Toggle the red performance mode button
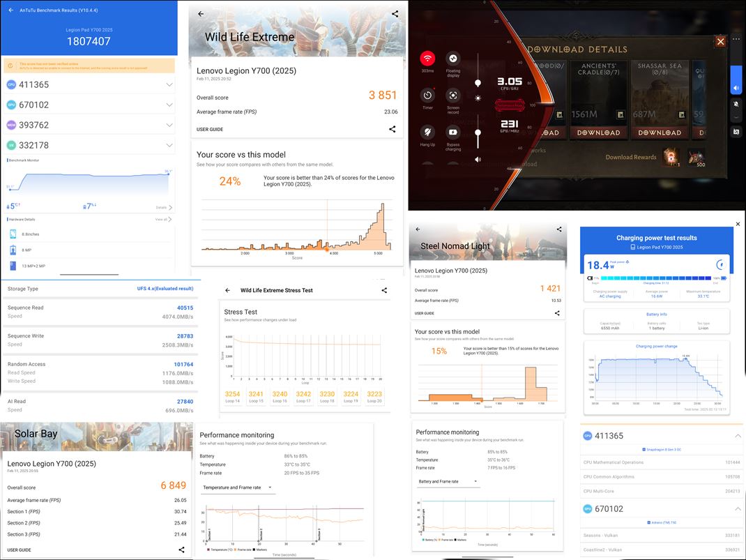 coord(510,105)
